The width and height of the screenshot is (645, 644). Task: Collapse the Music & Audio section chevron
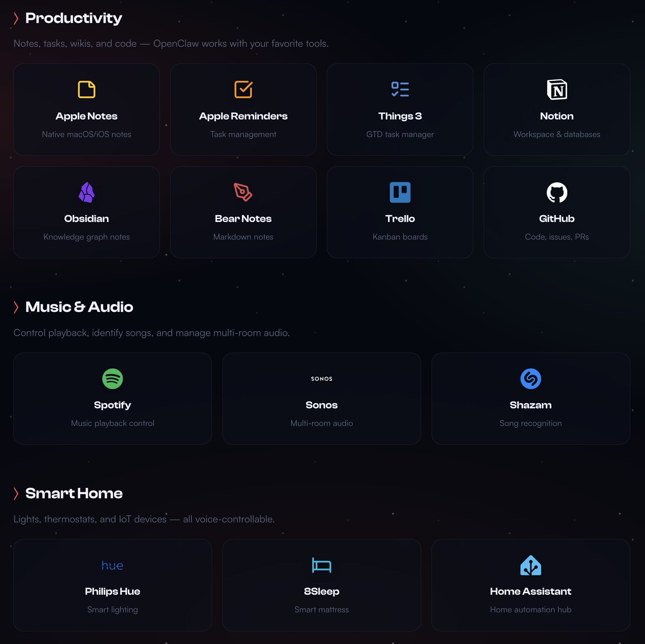[16, 307]
